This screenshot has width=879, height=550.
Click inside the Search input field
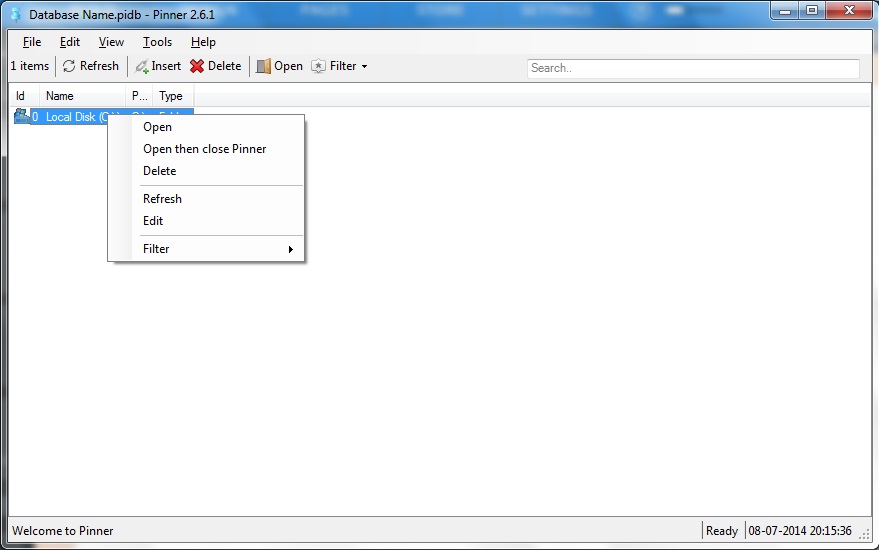(692, 68)
